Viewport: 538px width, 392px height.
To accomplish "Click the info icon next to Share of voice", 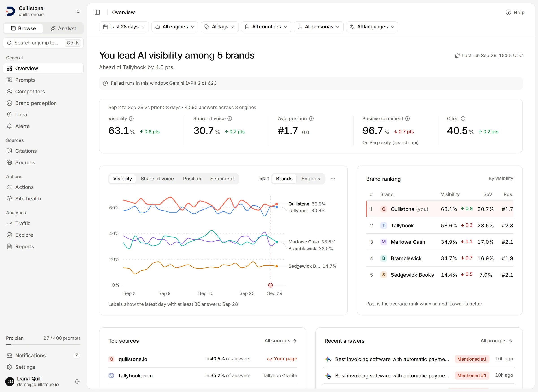I will tap(230, 119).
